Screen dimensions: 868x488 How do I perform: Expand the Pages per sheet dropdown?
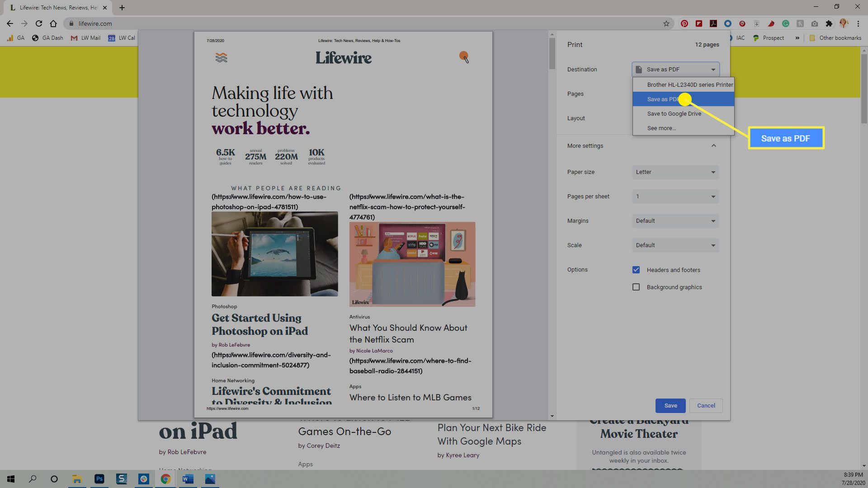click(712, 197)
